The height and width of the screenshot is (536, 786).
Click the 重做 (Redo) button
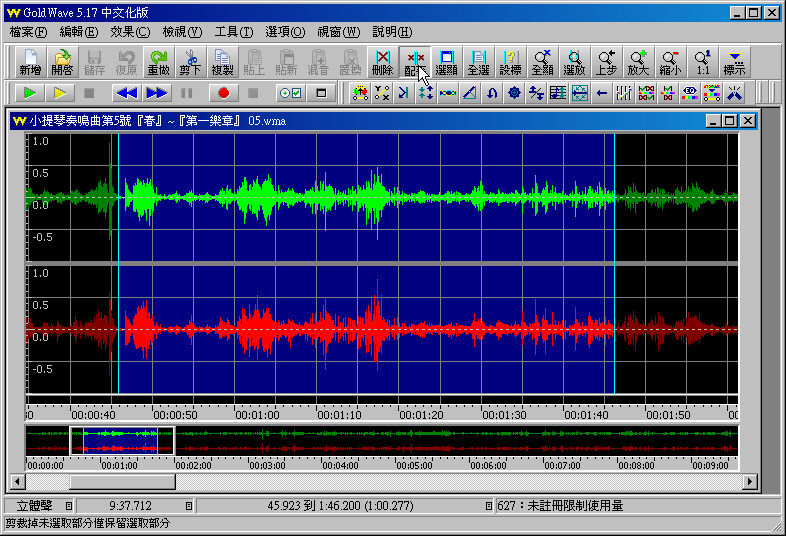pyautogui.click(x=158, y=62)
